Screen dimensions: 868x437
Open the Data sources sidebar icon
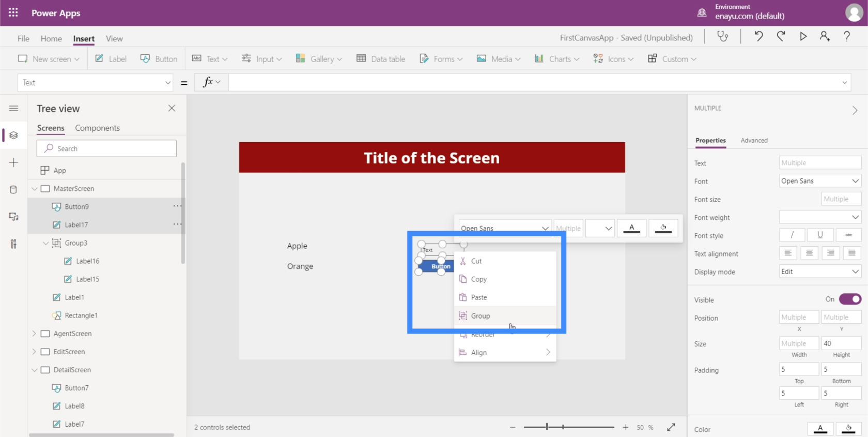13,190
